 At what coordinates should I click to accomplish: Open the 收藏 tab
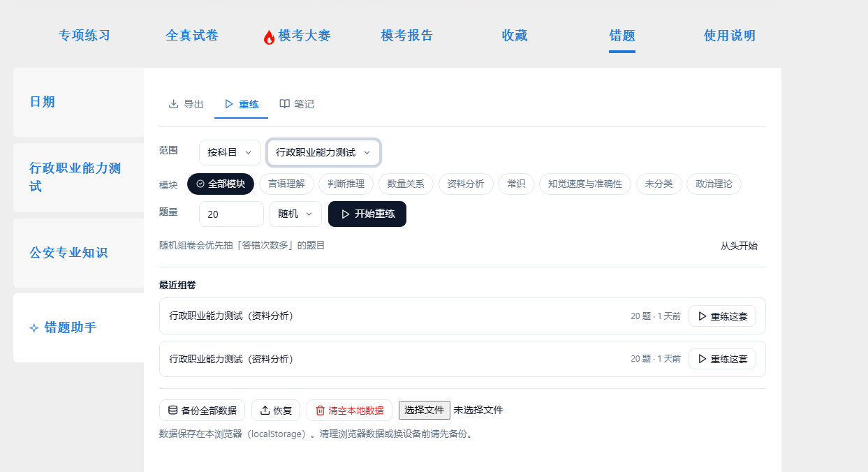coord(515,36)
